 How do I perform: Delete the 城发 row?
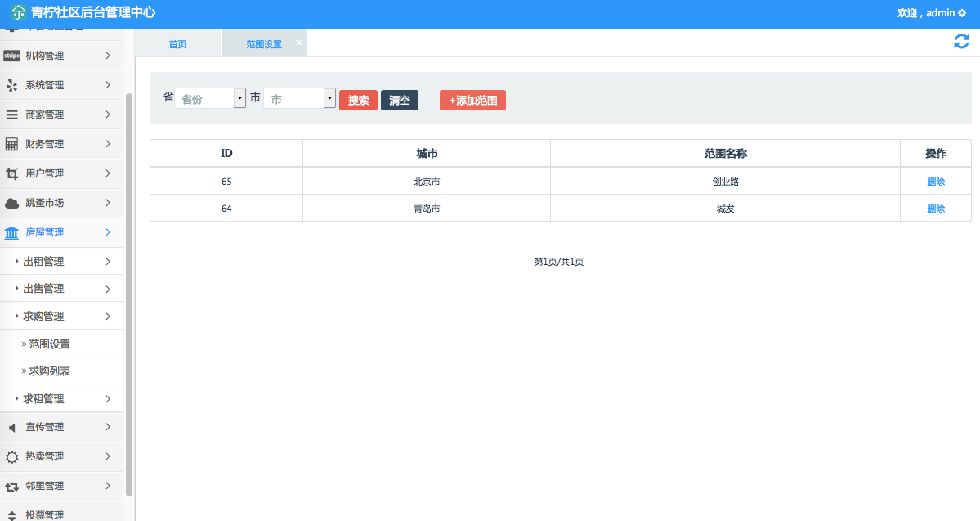click(x=936, y=209)
